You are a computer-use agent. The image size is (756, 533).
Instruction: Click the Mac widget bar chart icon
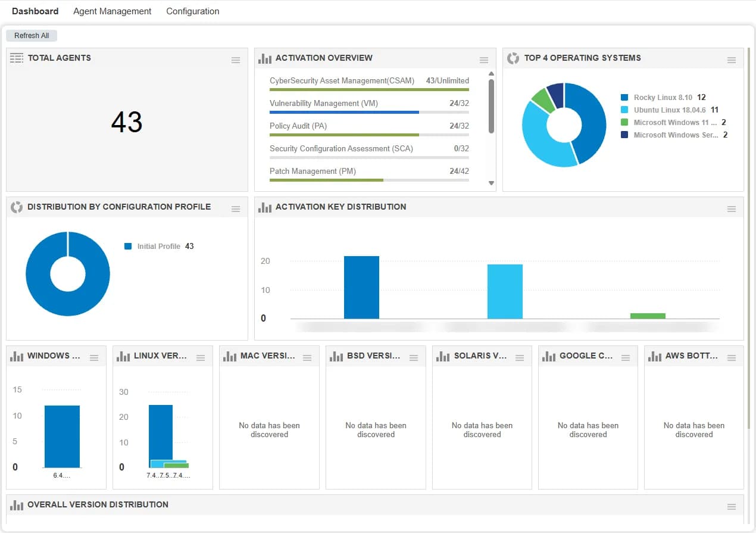click(230, 356)
